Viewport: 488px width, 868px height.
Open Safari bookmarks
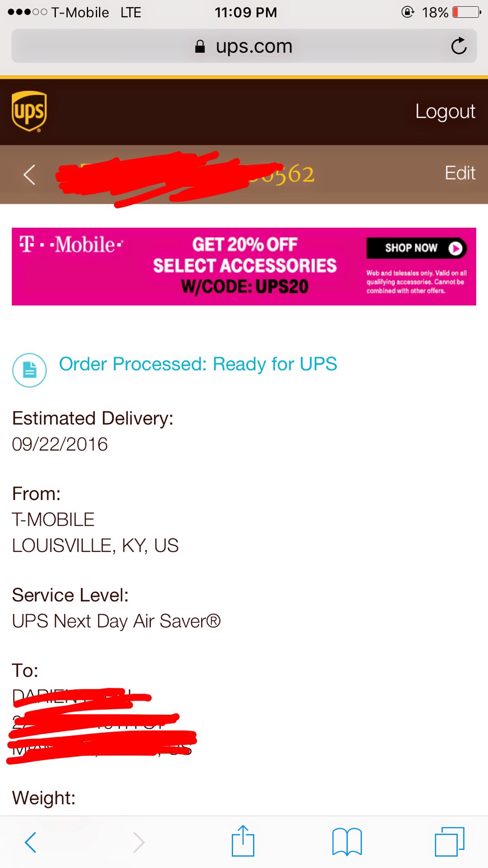tap(347, 842)
